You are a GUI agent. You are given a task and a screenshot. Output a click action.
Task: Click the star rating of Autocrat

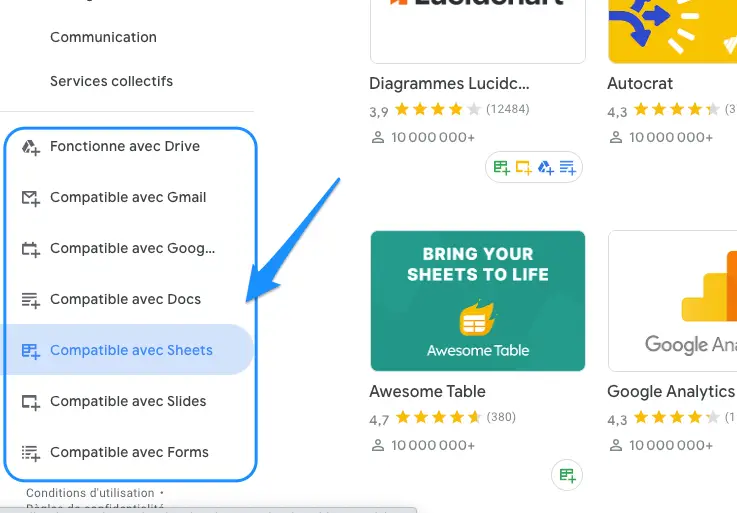[677, 110]
